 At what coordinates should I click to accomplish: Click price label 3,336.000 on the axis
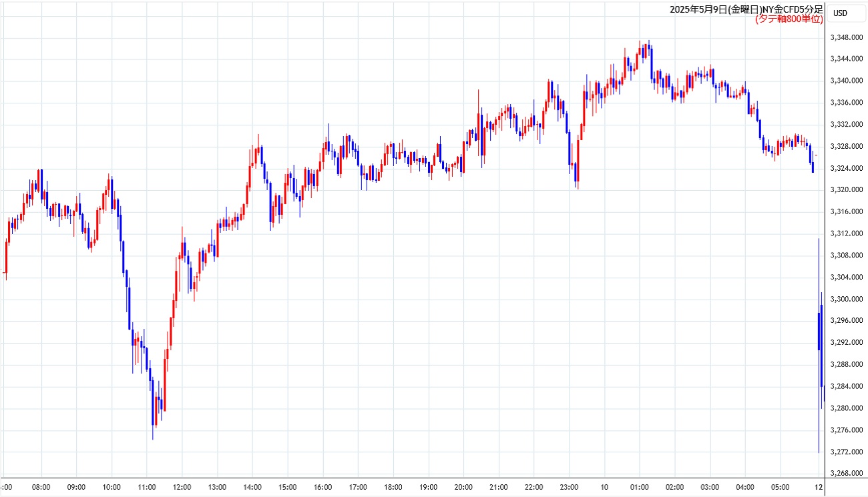point(847,103)
